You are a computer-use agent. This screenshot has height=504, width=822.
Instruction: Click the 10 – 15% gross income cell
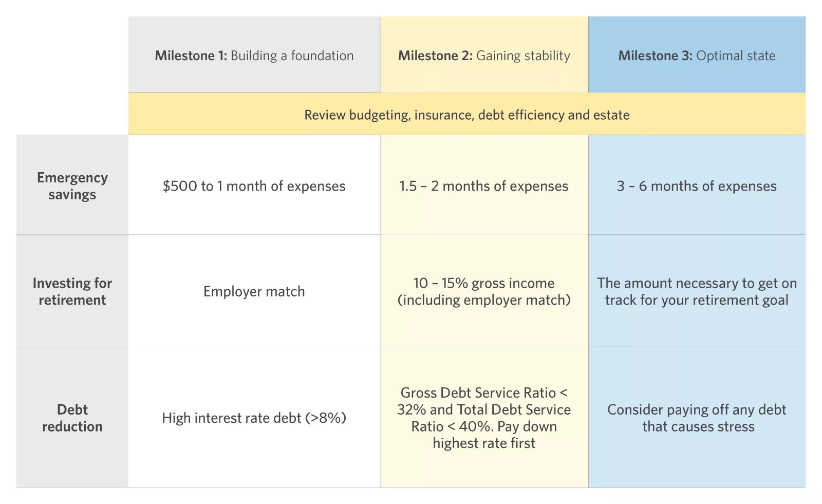(484, 291)
